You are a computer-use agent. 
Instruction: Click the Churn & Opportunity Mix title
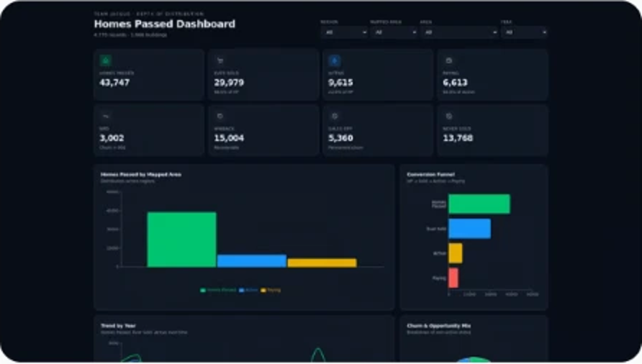click(x=439, y=326)
